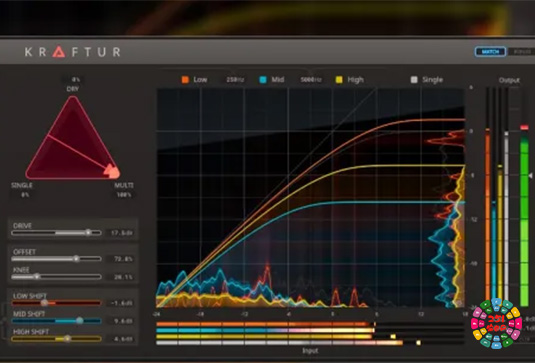535x363 pixels.
Task: Click the Knee value field 26.1%
Action: coord(123,277)
